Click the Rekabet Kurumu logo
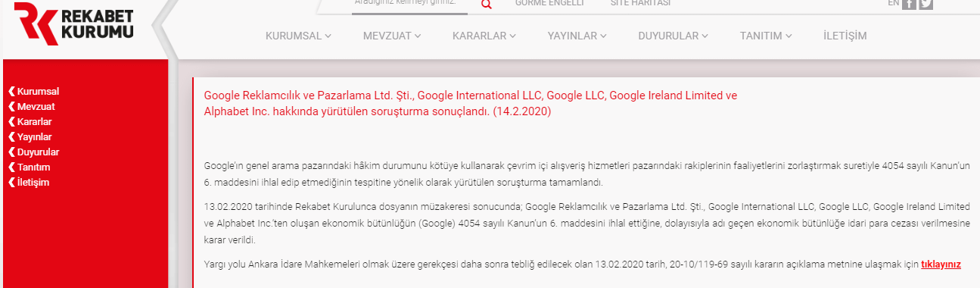This screenshot has width=980, height=288. [73, 23]
